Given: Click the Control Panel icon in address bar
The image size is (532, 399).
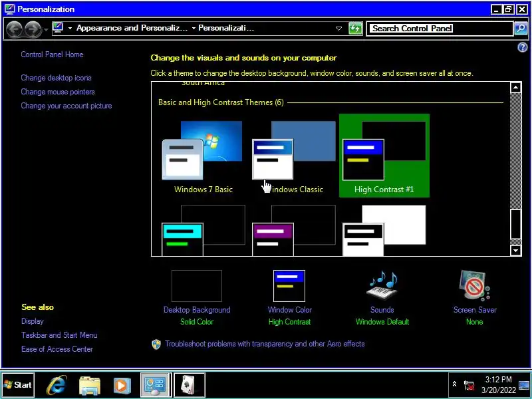Looking at the screenshot, I should point(59,28).
